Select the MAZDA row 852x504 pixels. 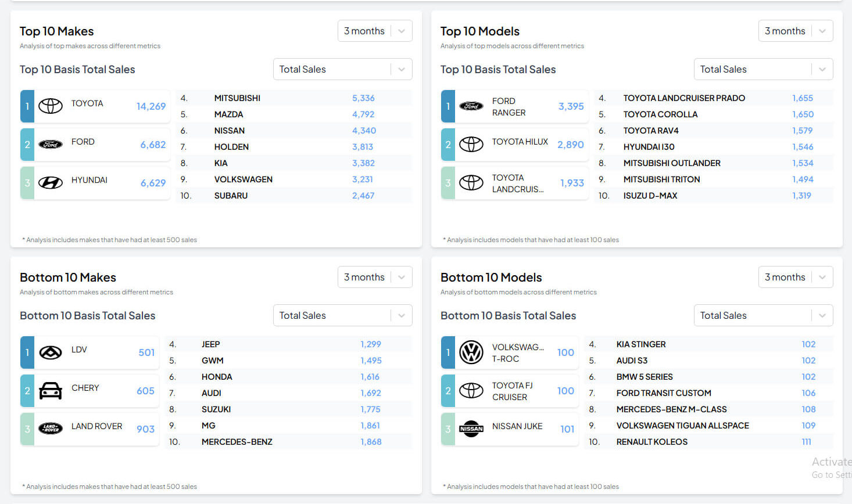pos(294,114)
